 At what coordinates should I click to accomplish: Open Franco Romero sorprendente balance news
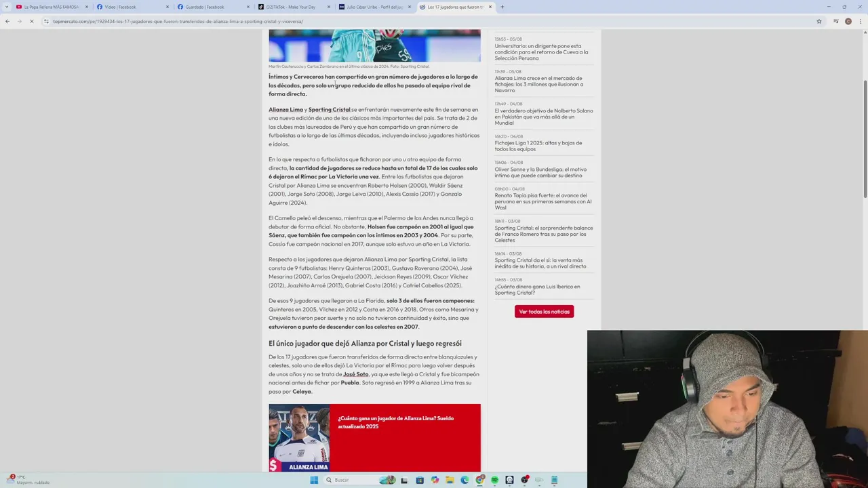(x=544, y=234)
